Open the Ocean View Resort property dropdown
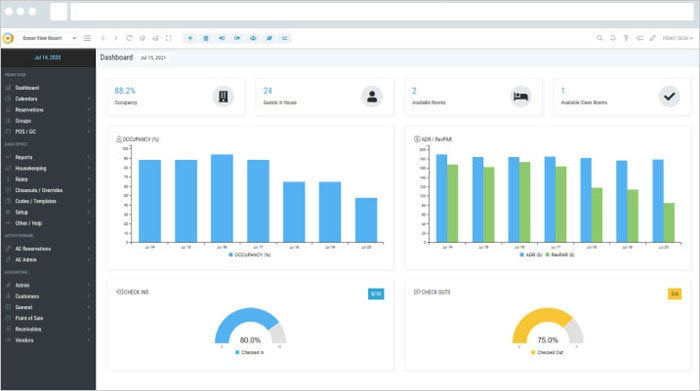 click(x=49, y=38)
